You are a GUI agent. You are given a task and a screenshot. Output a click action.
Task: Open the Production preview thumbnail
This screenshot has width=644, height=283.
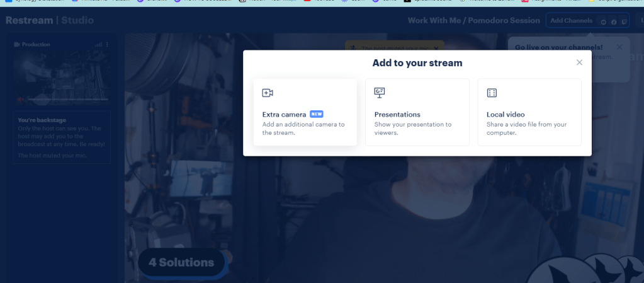click(x=62, y=78)
